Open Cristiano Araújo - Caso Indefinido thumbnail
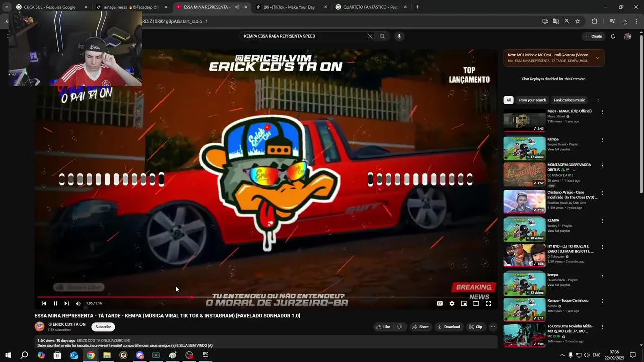This screenshot has width=644, height=362. point(524,202)
